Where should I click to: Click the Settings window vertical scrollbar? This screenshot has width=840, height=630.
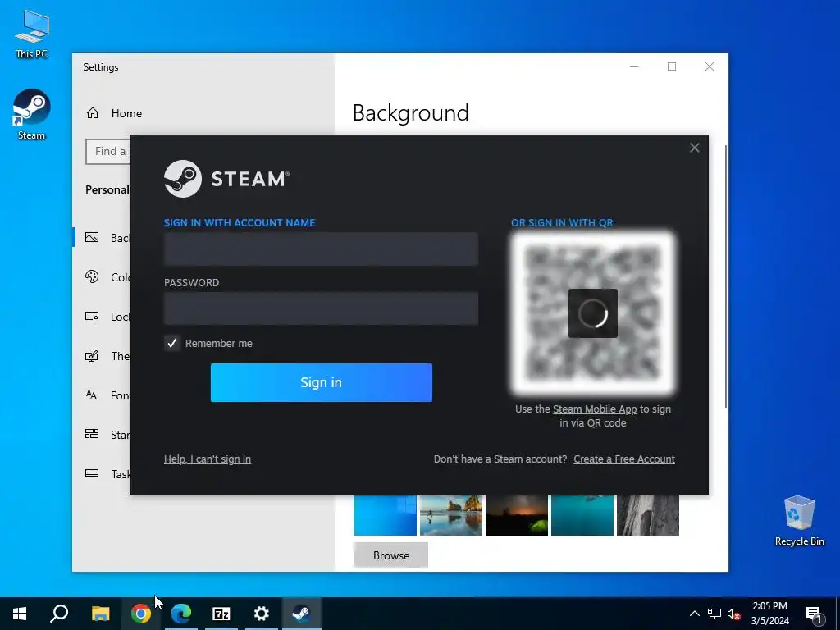point(726,276)
